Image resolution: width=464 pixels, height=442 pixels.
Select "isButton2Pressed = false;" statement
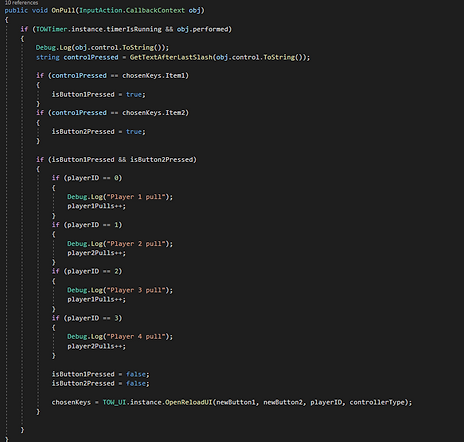coord(100,384)
